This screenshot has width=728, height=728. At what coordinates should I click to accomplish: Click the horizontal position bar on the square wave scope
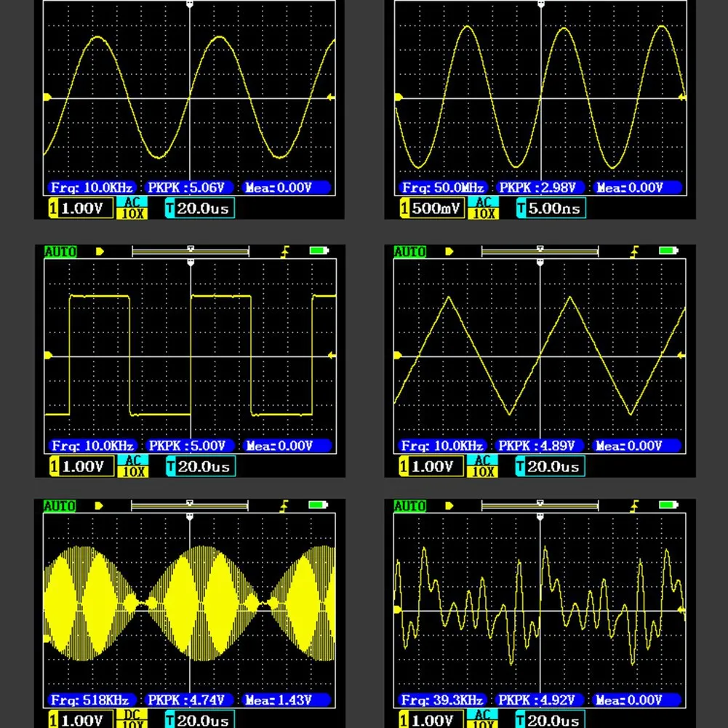(x=191, y=252)
